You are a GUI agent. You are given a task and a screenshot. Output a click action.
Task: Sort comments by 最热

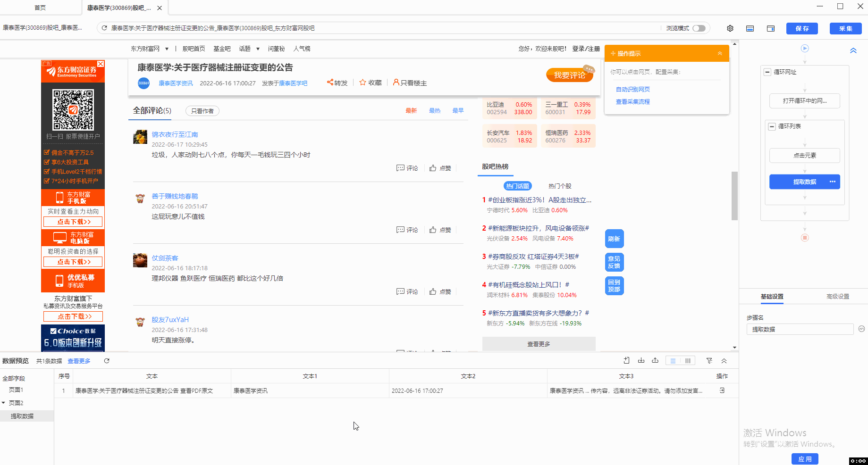(435, 111)
